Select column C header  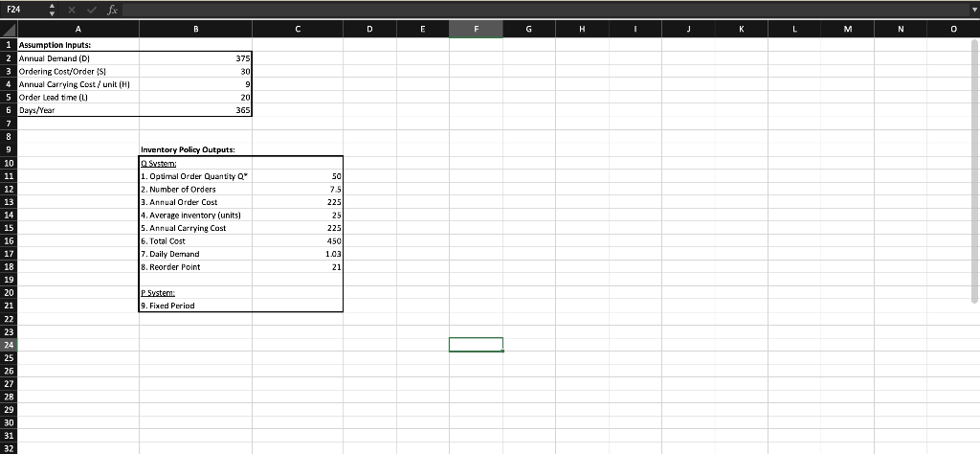coord(298,28)
